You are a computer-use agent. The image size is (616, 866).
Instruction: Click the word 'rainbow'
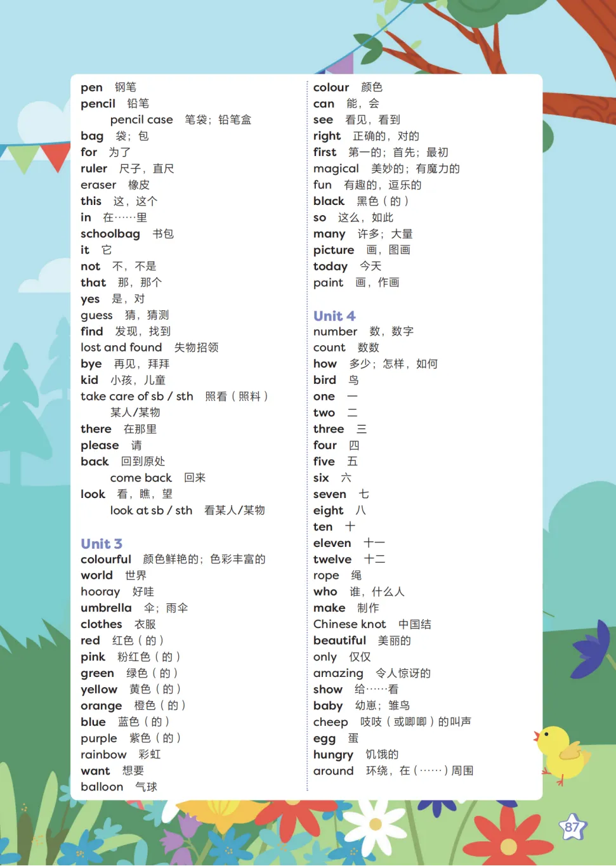tap(103, 755)
